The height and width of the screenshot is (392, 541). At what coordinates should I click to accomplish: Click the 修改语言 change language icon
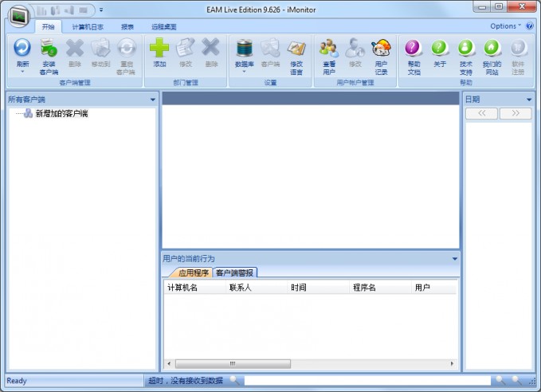coord(296,48)
